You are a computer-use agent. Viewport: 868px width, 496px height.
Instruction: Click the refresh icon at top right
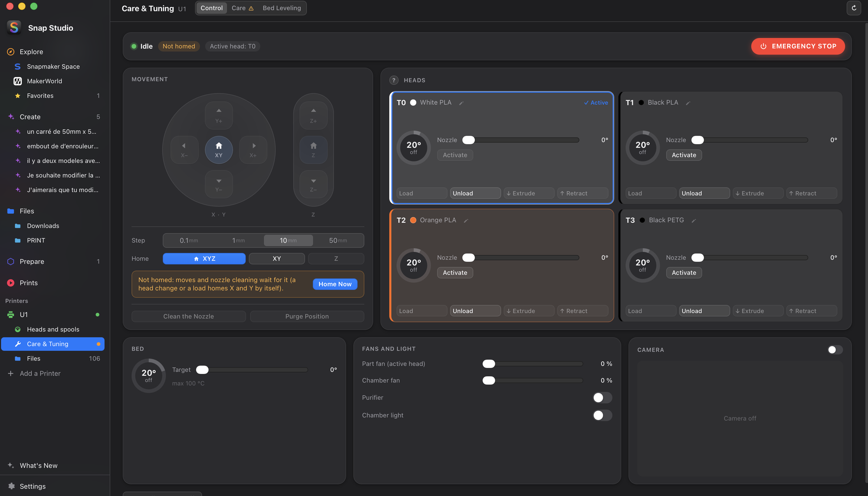854,8
